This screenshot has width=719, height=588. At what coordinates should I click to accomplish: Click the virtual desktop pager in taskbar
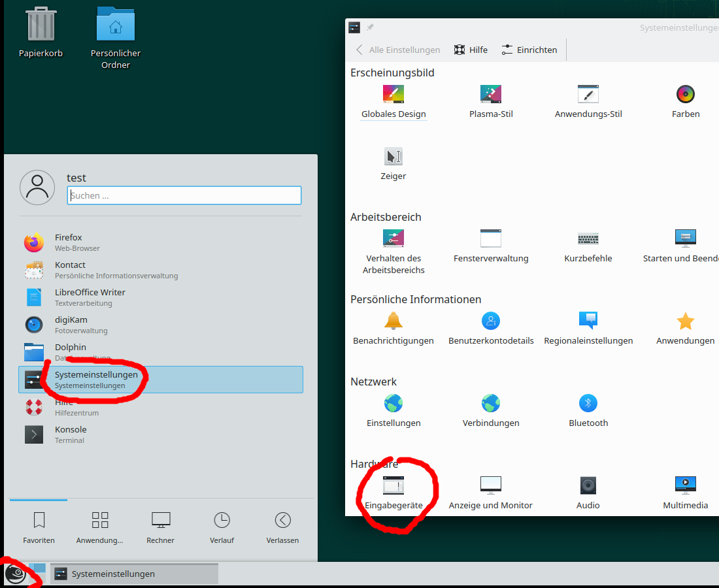(x=37, y=574)
